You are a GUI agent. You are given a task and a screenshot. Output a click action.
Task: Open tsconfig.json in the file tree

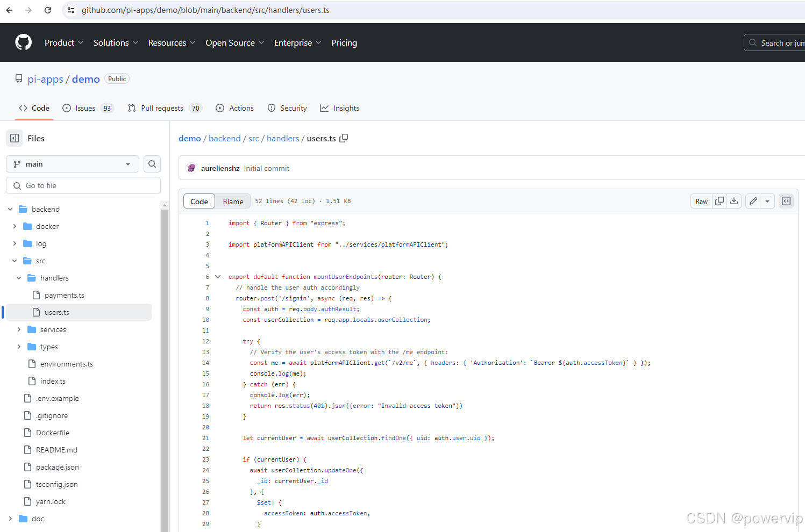(57, 484)
